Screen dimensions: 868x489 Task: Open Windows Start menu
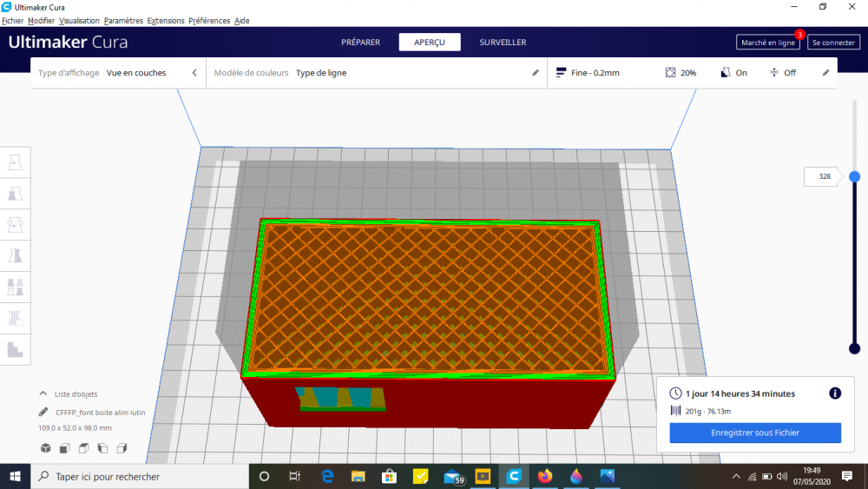pos(15,476)
